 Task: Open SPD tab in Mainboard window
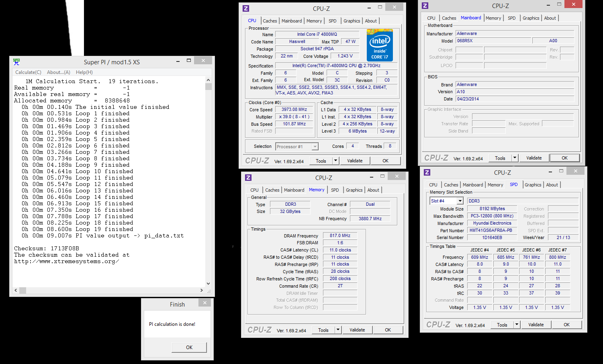click(x=512, y=18)
